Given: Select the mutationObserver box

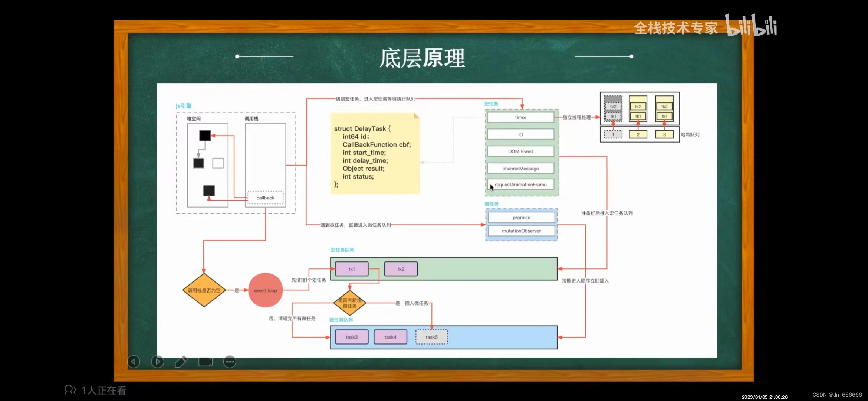Looking at the screenshot, I should pos(521,231).
